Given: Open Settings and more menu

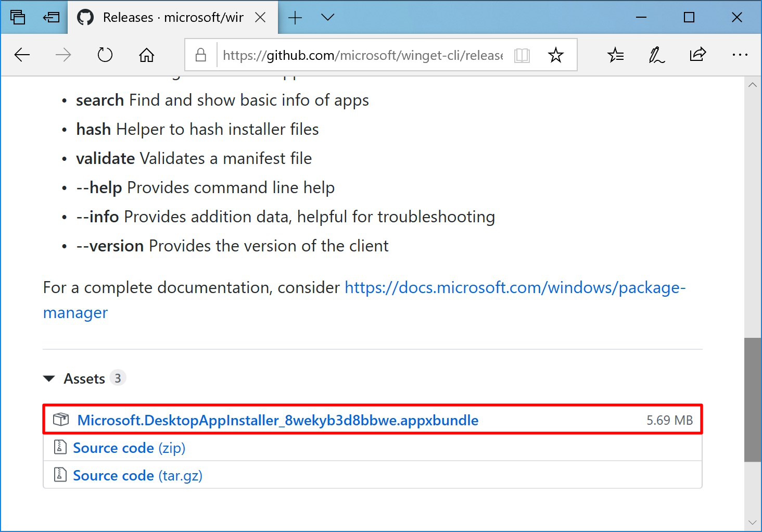Looking at the screenshot, I should tap(740, 55).
